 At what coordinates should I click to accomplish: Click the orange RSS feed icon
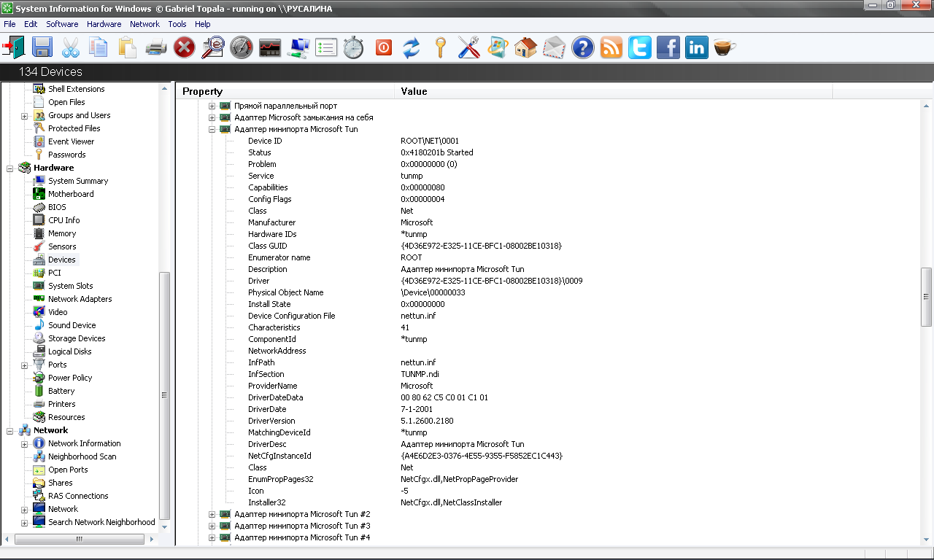611,48
